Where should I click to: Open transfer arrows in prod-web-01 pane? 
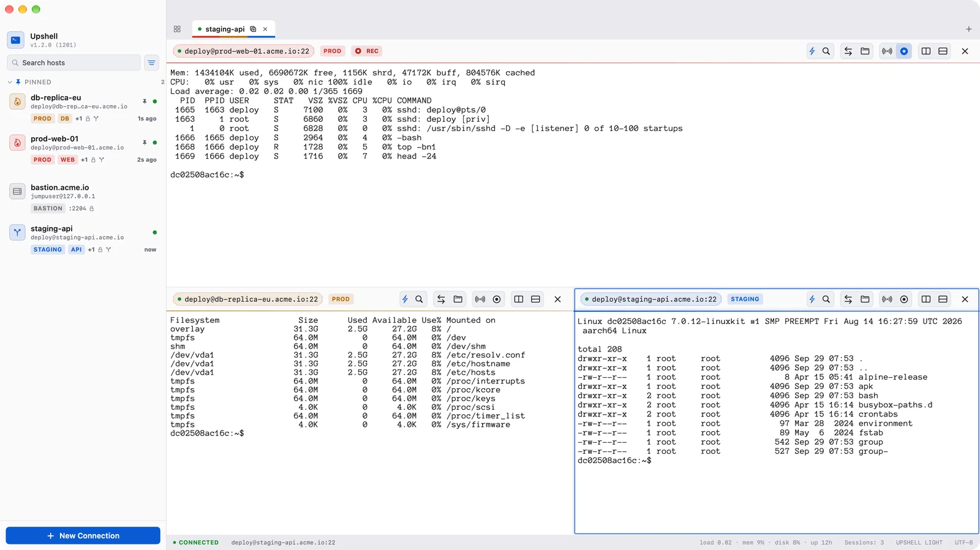848,51
